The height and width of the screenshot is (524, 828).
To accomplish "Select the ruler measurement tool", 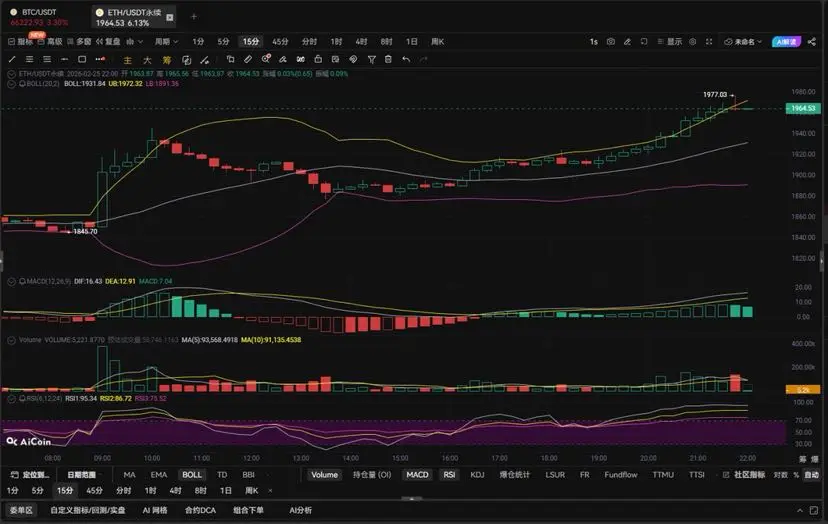I will click(x=248, y=59).
